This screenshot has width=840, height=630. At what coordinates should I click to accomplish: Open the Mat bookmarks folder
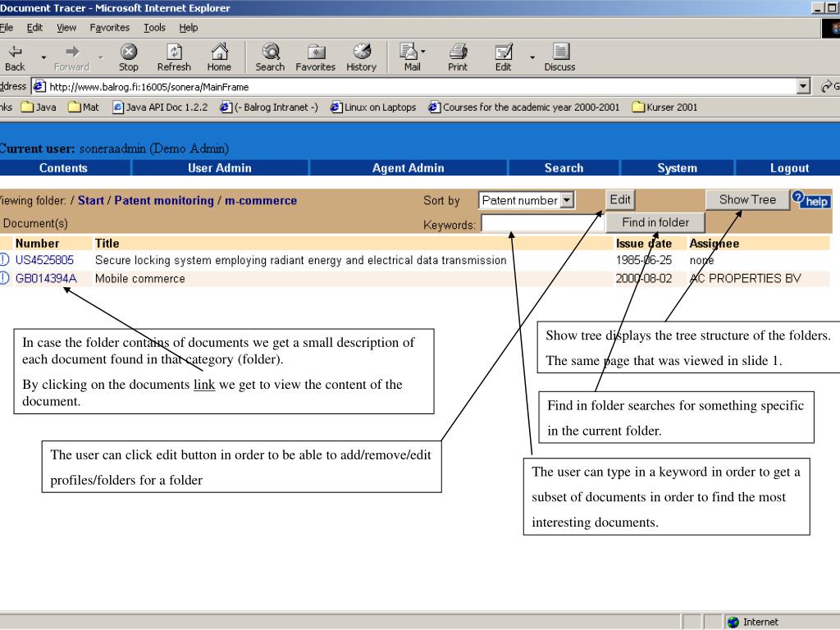pos(84,107)
